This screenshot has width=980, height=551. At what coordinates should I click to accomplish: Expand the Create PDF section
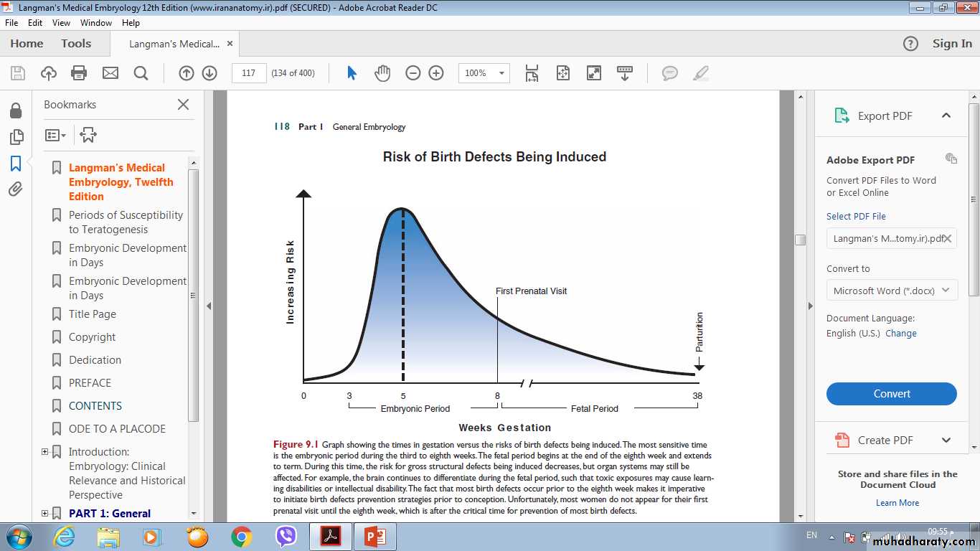click(x=946, y=441)
